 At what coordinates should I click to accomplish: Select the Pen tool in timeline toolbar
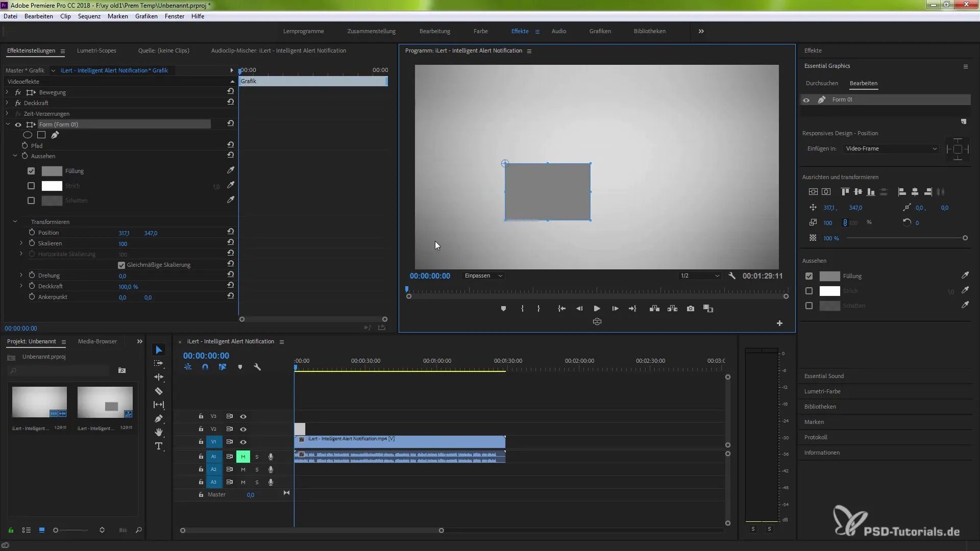(x=159, y=419)
